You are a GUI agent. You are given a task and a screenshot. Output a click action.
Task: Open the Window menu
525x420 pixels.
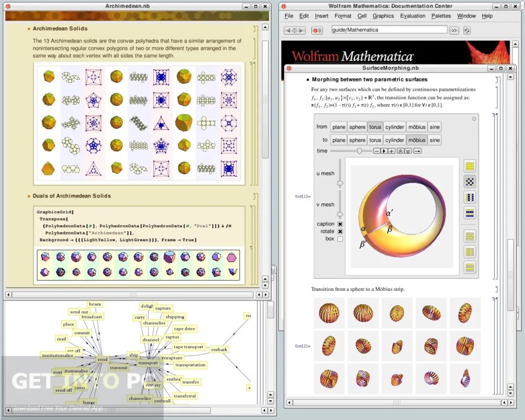[467, 16]
